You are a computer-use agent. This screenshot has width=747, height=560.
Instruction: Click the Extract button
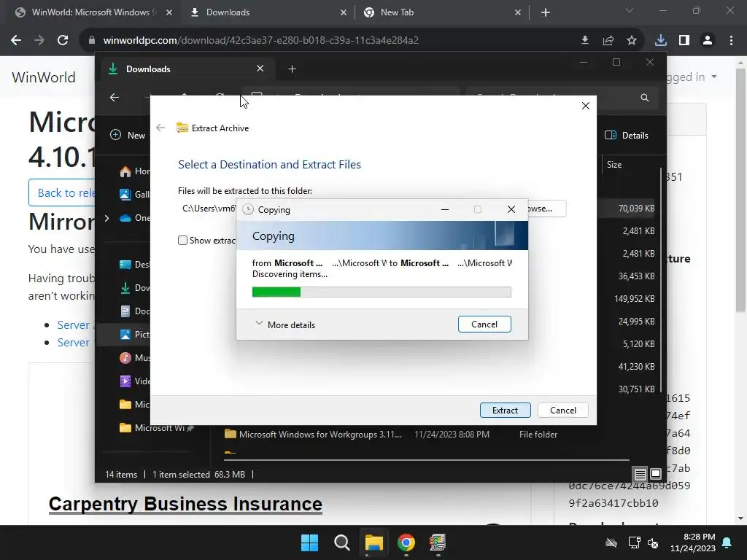point(505,411)
